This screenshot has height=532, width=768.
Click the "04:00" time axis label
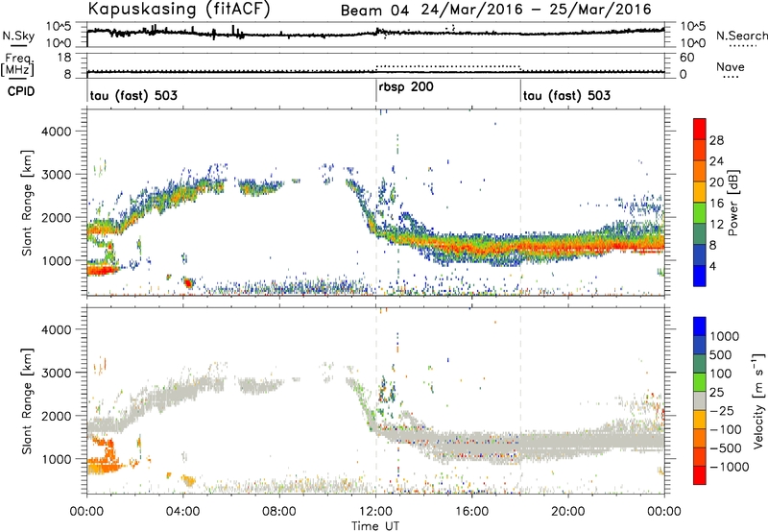point(182,512)
